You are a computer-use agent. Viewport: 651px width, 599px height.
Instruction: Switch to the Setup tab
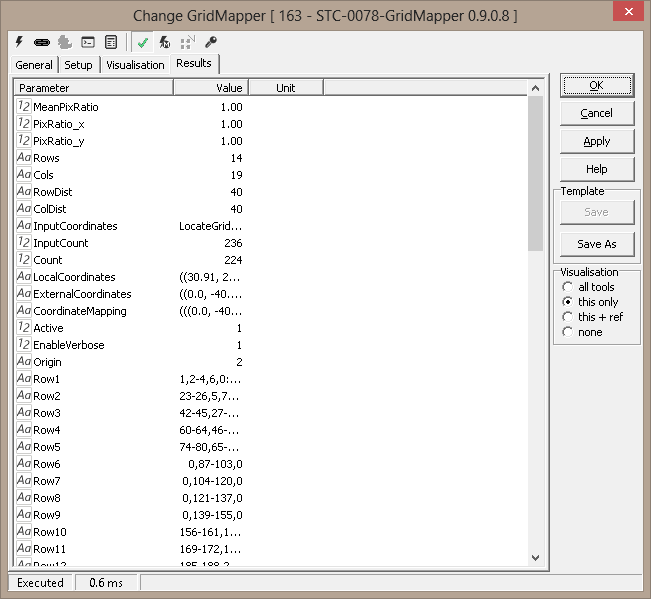click(x=78, y=65)
